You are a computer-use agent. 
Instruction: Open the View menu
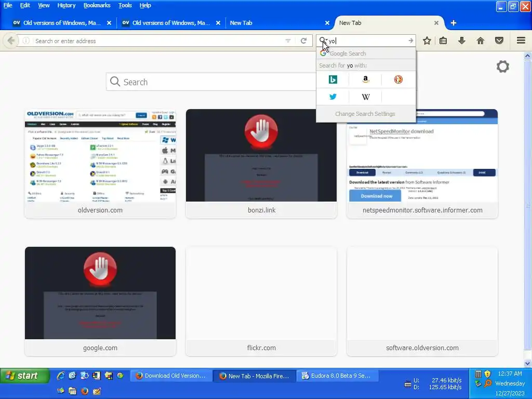click(44, 5)
